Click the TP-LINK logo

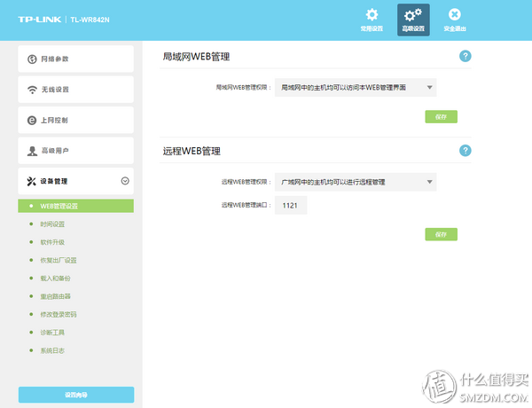41,19
